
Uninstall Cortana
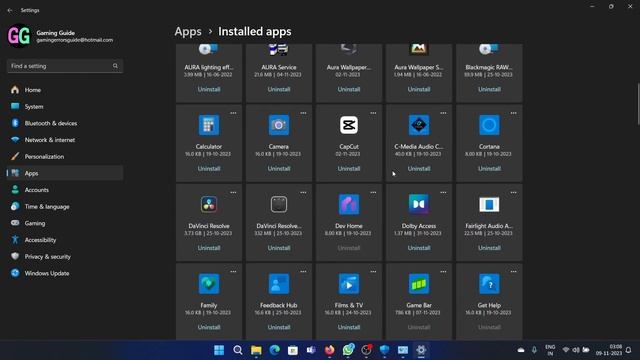coord(489,169)
